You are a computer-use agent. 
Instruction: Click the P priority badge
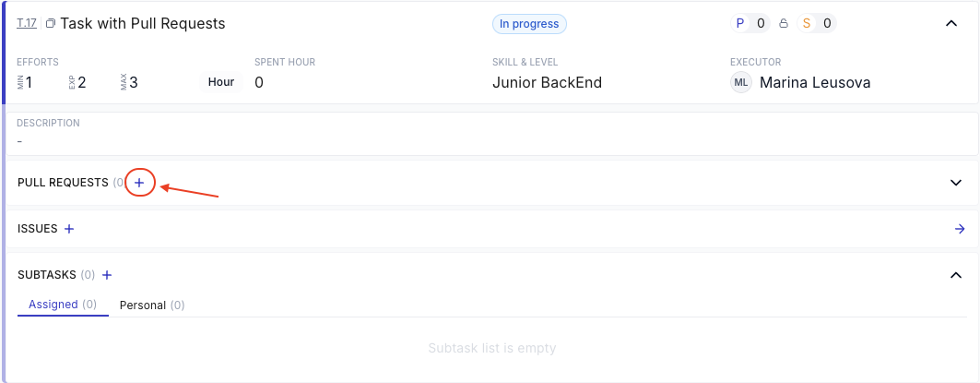pos(739,24)
